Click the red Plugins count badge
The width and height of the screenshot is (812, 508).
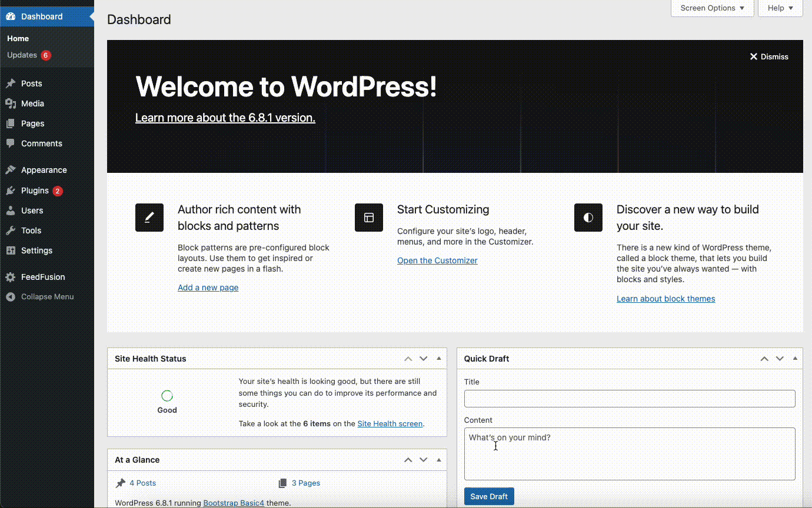[57, 191]
